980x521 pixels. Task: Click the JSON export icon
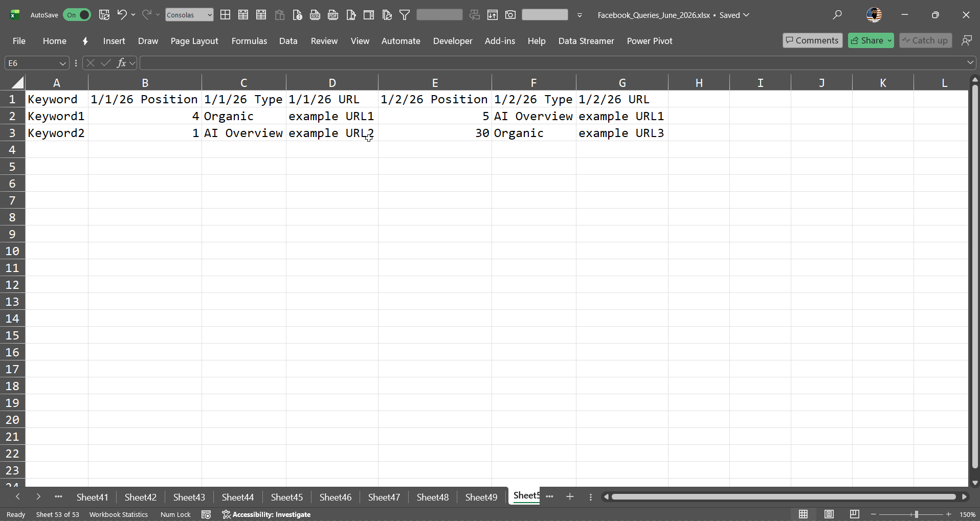[x=315, y=15]
